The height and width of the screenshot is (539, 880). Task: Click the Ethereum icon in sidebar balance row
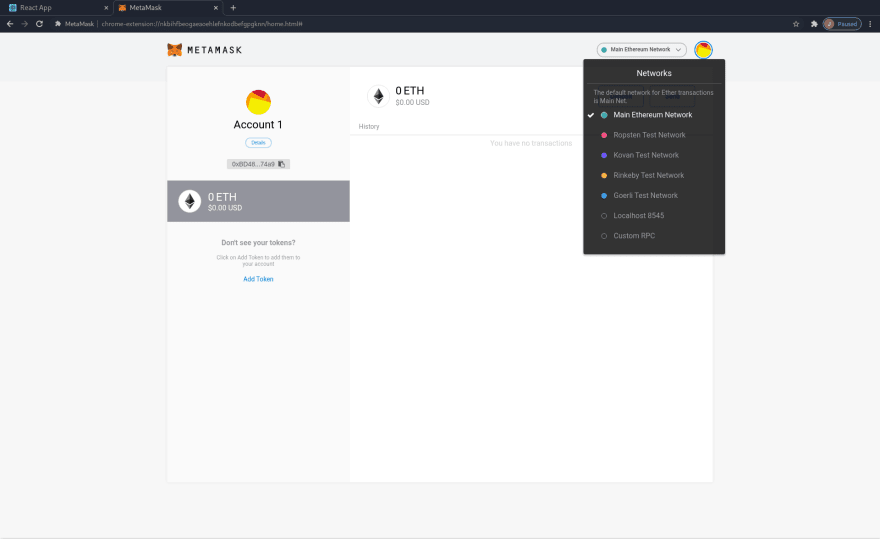[x=190, y=201]
